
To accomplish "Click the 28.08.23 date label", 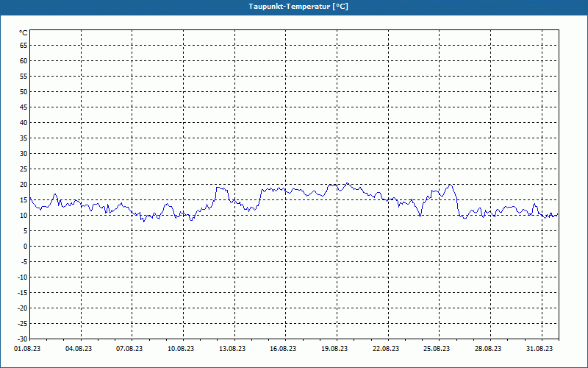I will [488, 349].
